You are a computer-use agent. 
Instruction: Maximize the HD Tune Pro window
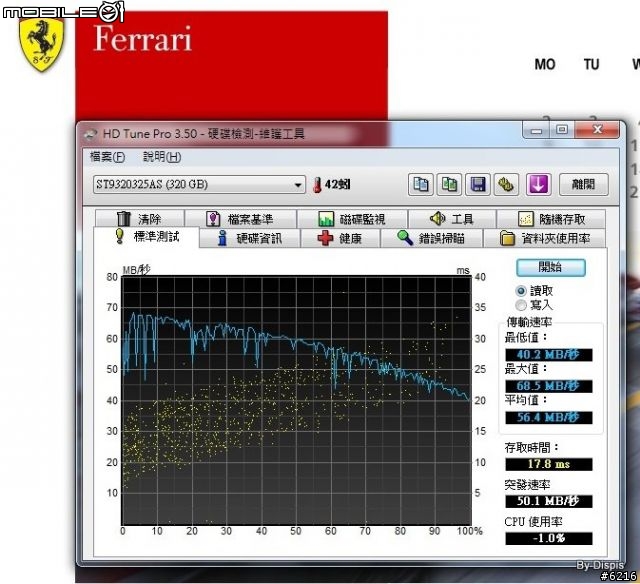point(562,130)
